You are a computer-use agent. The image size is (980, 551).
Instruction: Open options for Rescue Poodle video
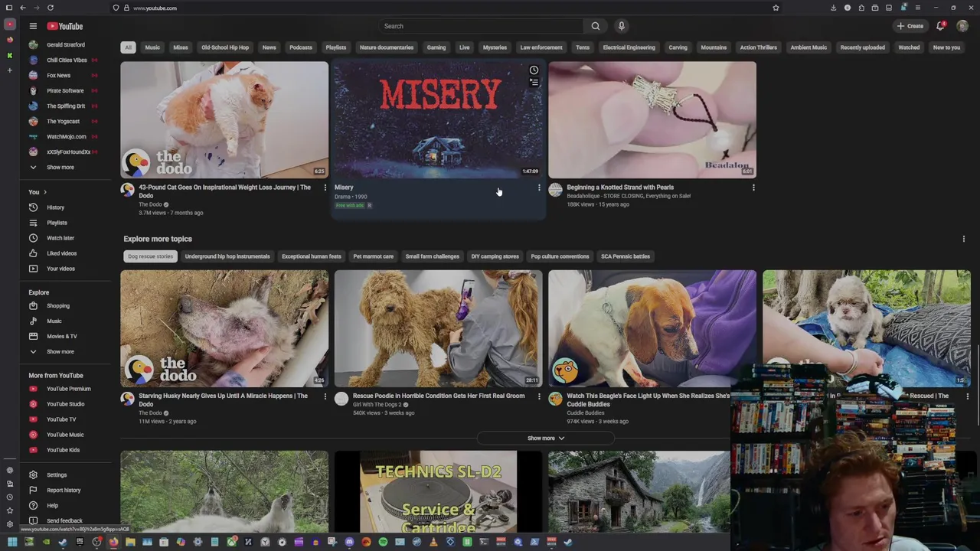tap(539, 396)
